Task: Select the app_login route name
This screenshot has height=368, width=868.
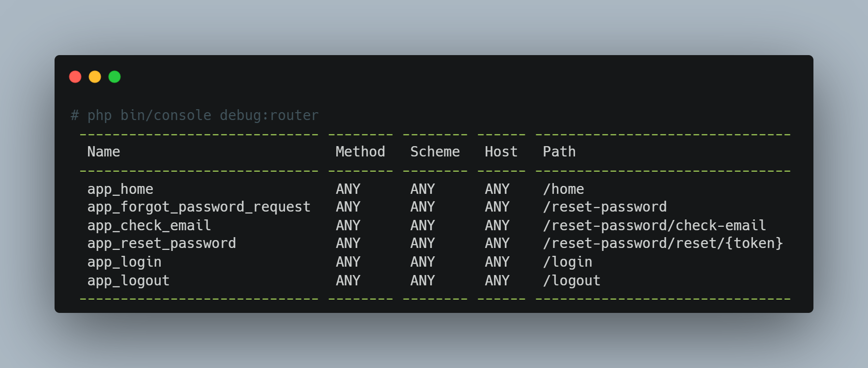Action: [x=124, y=262]
